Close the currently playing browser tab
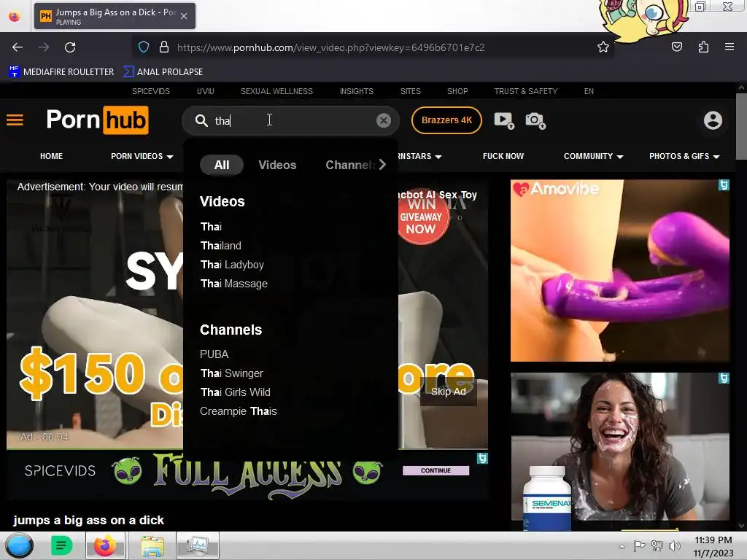747x560 pixels. 184,16
